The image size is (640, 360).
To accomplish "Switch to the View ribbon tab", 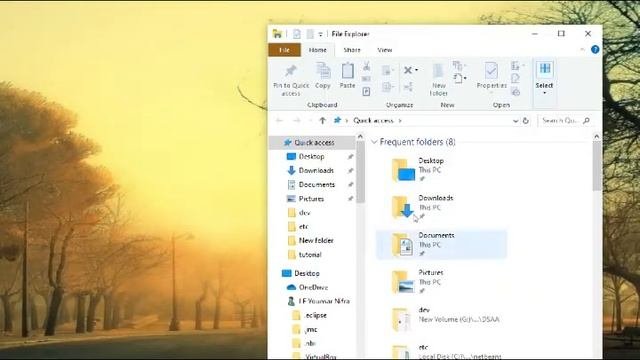I will pyautogui.click(x=384, y=50).
